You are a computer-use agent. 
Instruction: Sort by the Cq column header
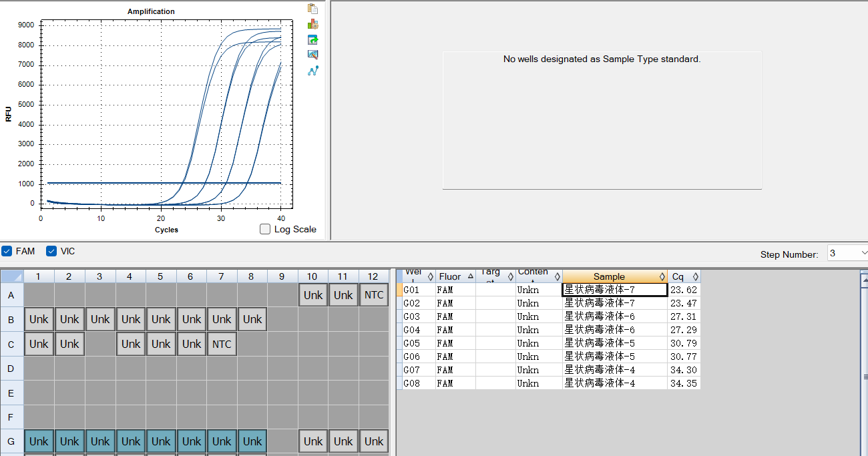pyautogui.click(x=684, y=276)
